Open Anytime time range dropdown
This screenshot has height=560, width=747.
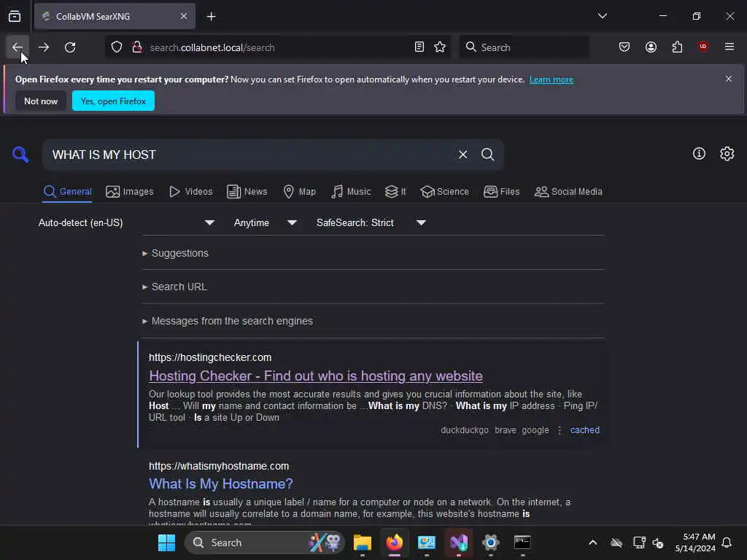tap(265, 222)
